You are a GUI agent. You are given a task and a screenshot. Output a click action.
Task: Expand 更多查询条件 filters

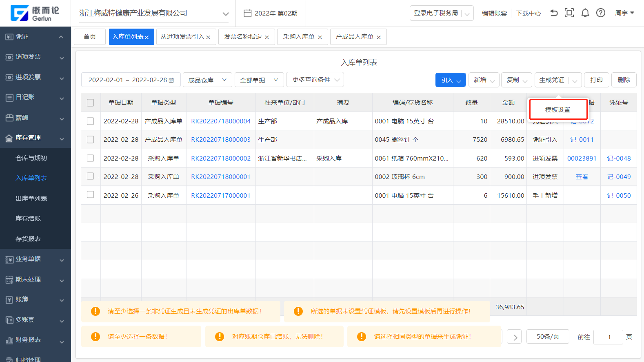pos(315,79)
